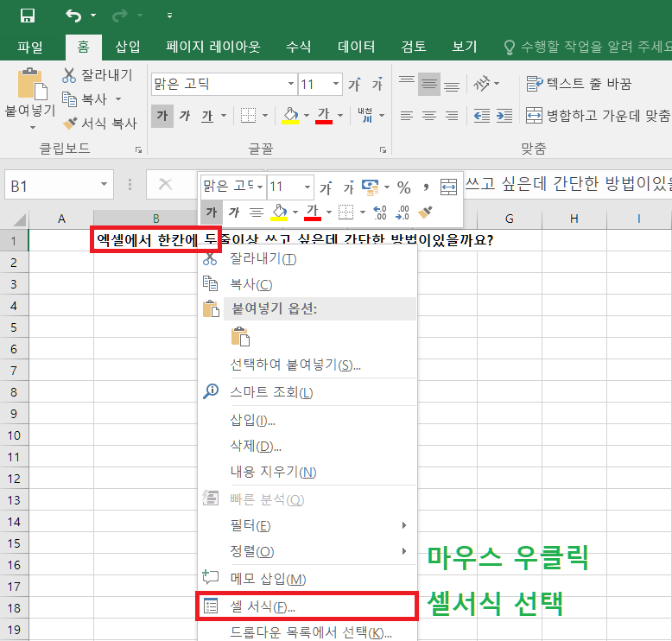Open the ribbon font color dropdown arrow
Viewport: 672px width, 641px height.
[x=340, y=116]
